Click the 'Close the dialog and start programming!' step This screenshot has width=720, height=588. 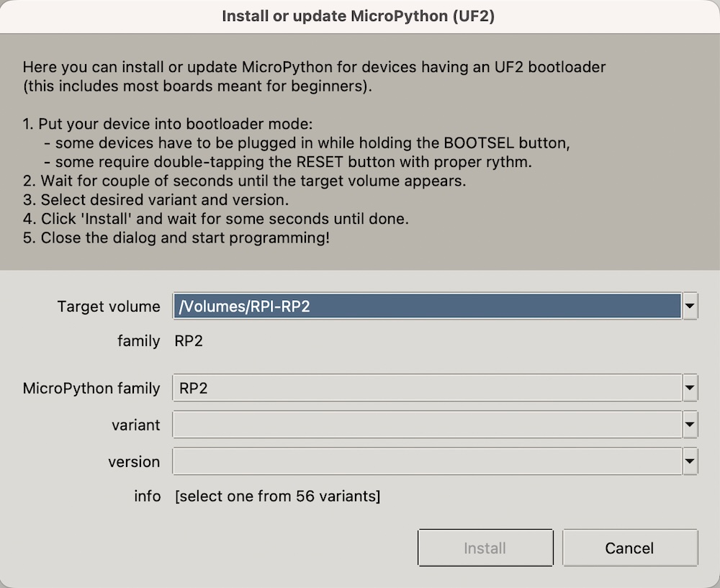pyautogui.click(x=176, y=238)
